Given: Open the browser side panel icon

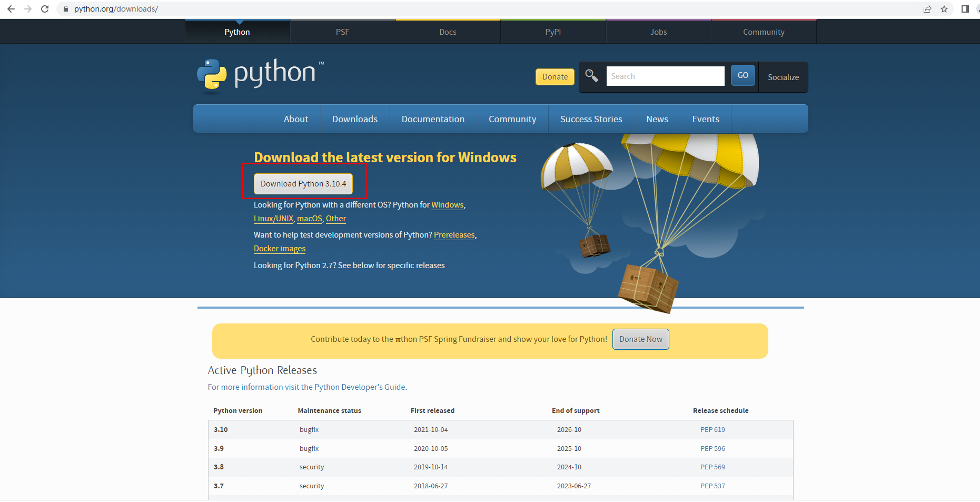Looking at the screenshot, I should (964, 9).
